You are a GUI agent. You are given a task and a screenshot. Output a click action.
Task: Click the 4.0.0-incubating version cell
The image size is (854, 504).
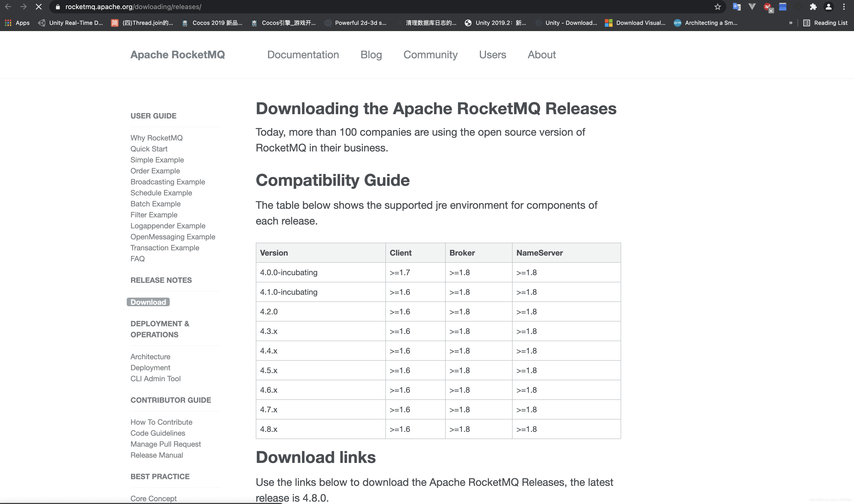click(x=320, y=272)
